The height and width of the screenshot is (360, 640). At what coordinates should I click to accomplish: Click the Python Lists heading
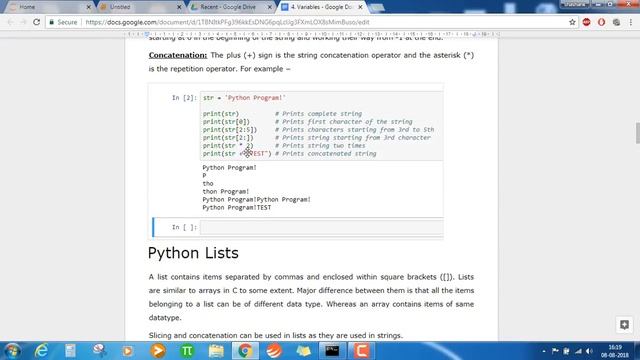[193, 253]
